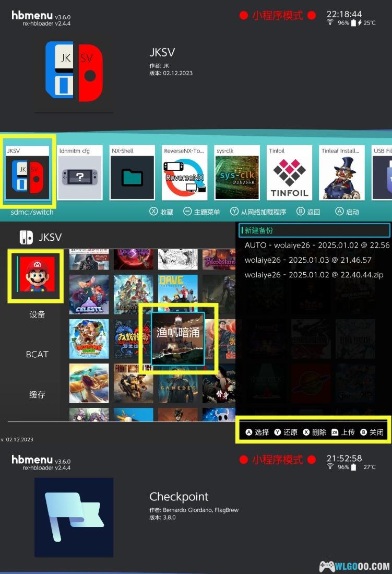Open the 设备 device section
The image size is (392, 574).
(x=37, y=314)
